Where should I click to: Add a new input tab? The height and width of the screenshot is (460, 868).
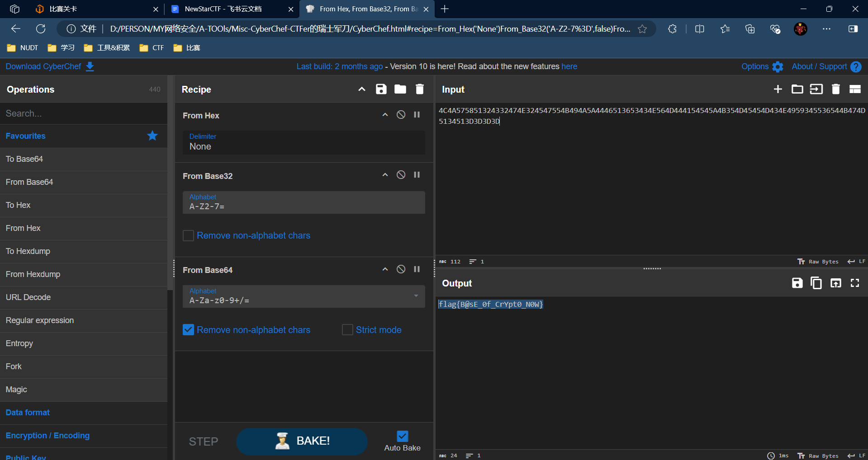(x=778, y=89)
